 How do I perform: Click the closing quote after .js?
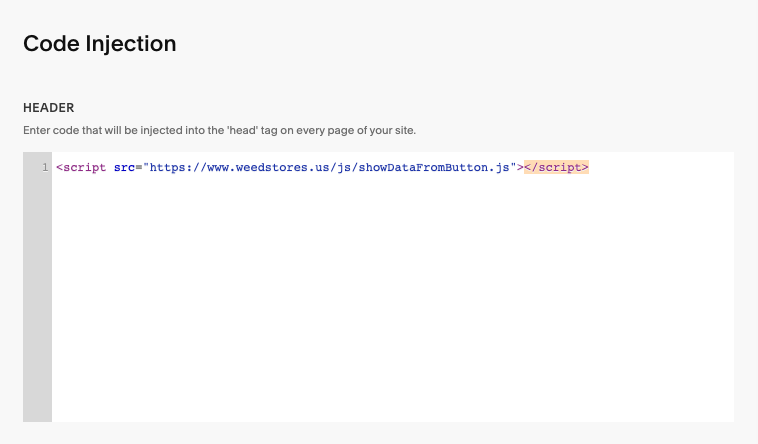[513, 166]
